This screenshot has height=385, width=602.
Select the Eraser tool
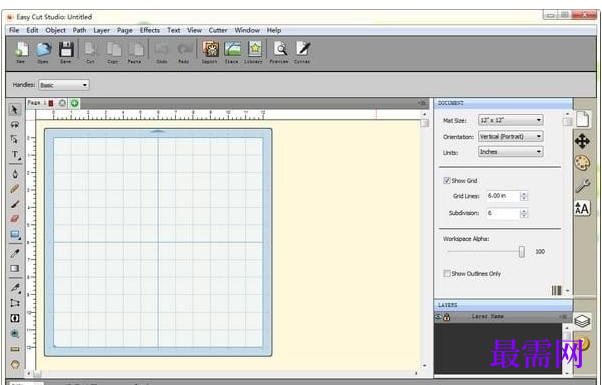pos(15,219)
